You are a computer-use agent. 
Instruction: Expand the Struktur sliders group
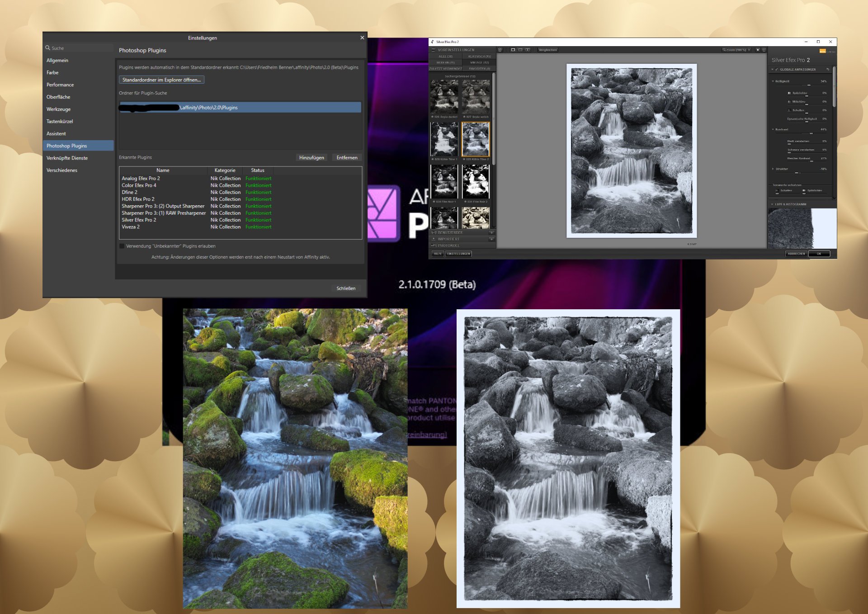pyautogui.click(x=773, y=169)
